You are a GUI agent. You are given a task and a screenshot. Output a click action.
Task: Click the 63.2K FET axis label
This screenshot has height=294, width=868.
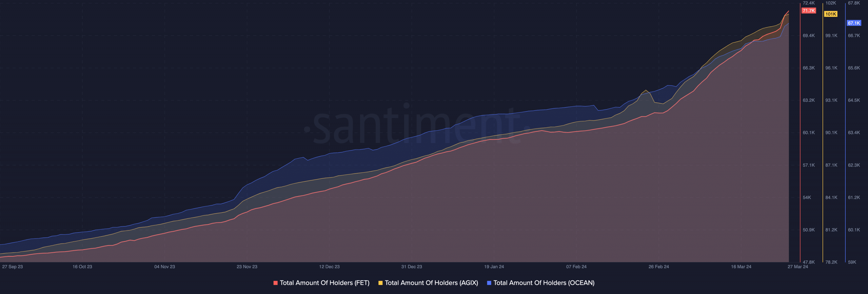click(x=809, y=100)
